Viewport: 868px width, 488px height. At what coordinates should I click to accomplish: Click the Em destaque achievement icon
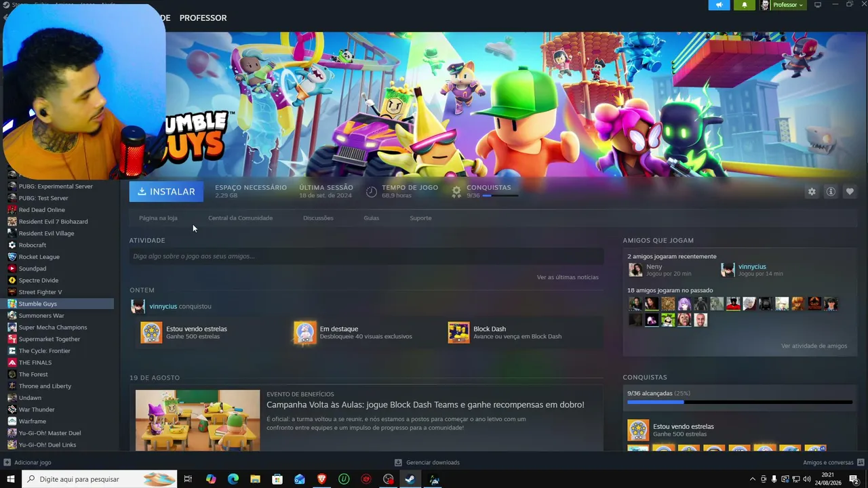pyautogui.click(x=305, y=332)
